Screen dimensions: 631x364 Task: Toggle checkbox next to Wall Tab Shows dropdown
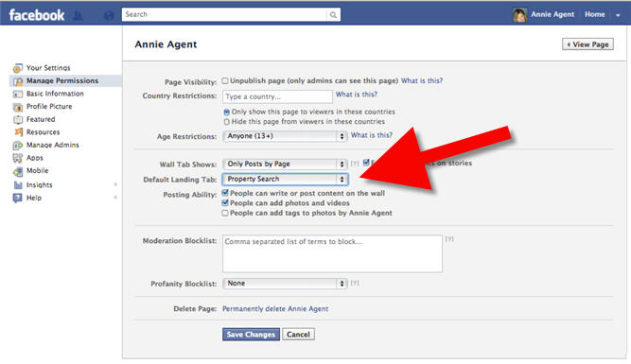pyautogui.click(x=366, y=163)
